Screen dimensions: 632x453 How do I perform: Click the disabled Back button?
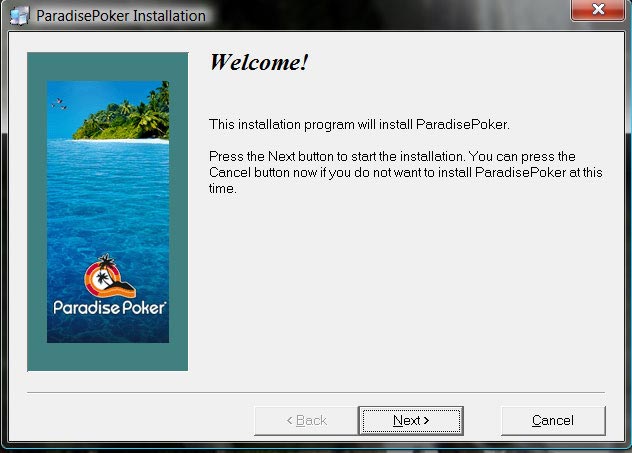click(x=306, y=421)
